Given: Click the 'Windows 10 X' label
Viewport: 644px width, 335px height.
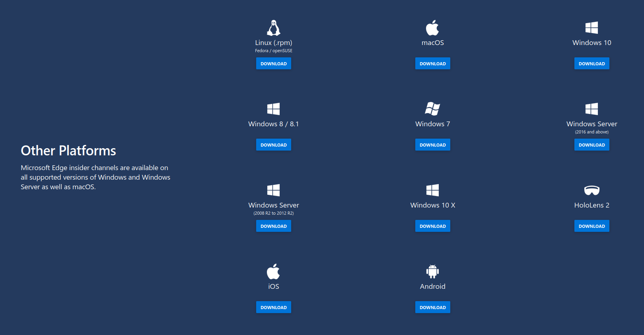Looking at the screenshot, I should point(433,205).
